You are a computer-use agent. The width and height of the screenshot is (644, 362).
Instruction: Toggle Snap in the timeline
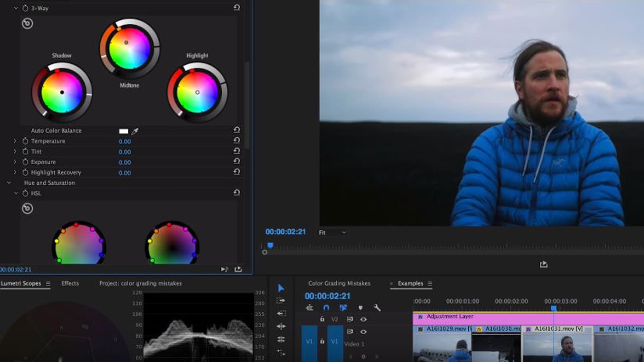pos(326,307)
